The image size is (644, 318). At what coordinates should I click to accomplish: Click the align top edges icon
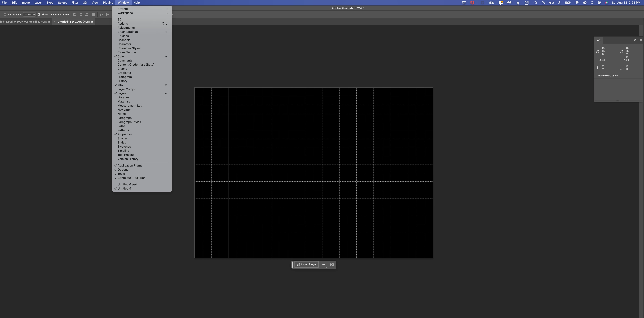102,15
